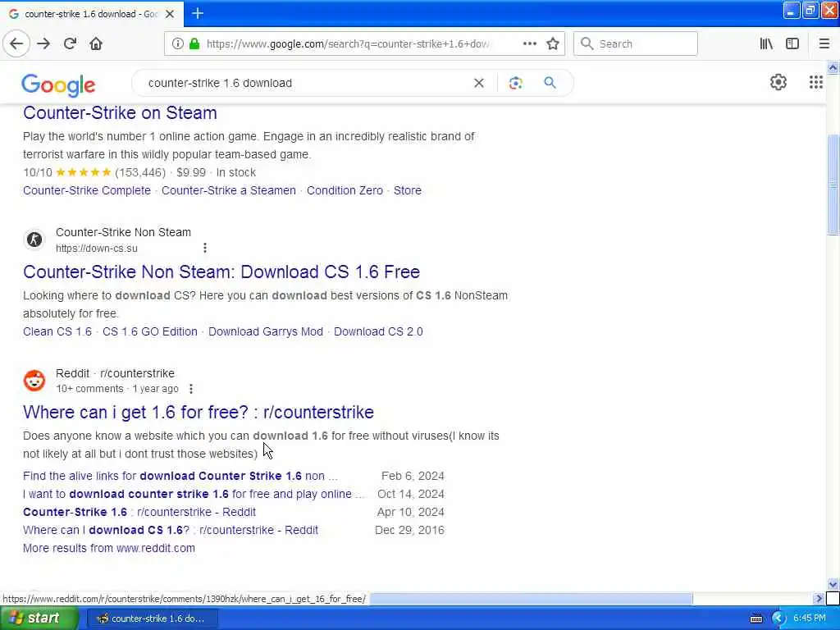
Task: Open options for the Reddit result
Action: pyautogui.click(x=191, y=389)
